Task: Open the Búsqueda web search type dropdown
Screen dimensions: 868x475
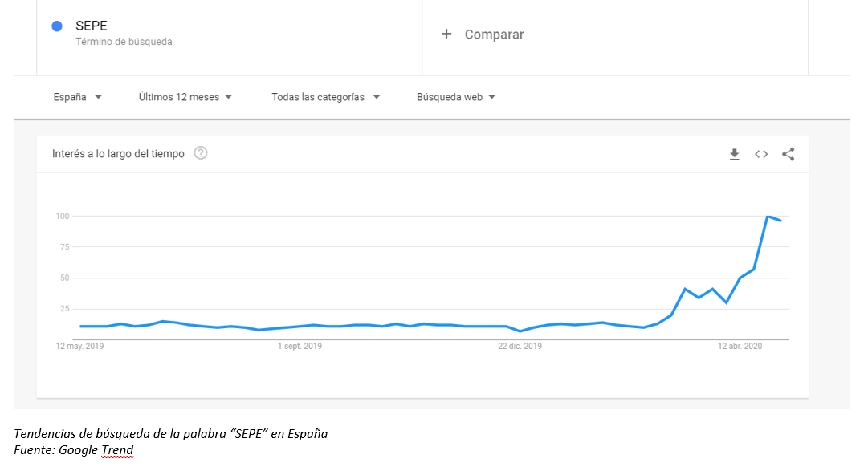Action: pyautogui.click(x=455, y=97)
